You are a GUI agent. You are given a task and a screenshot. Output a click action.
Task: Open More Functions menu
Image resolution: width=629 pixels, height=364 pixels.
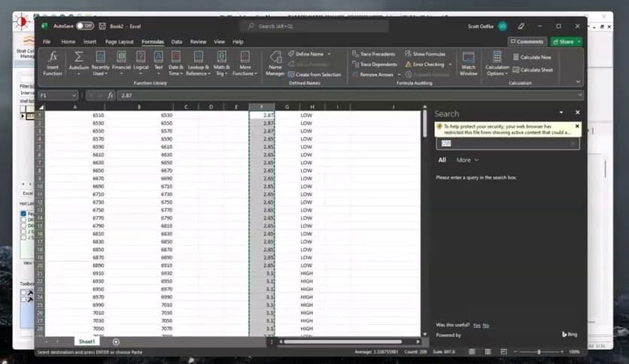tap(245, 63)
